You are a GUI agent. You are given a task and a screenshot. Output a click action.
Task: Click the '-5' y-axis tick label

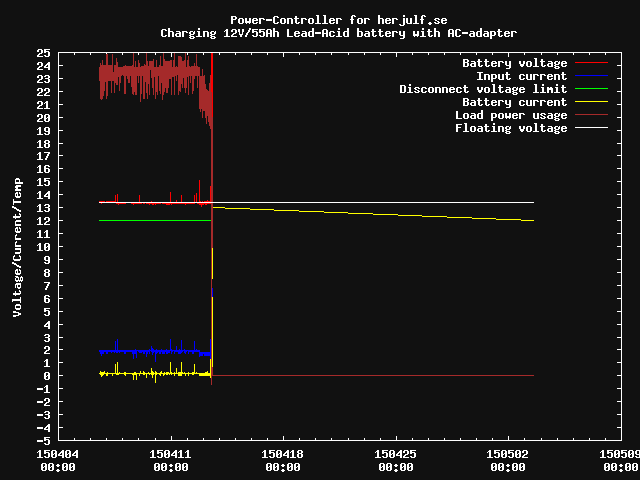point(43,440)
